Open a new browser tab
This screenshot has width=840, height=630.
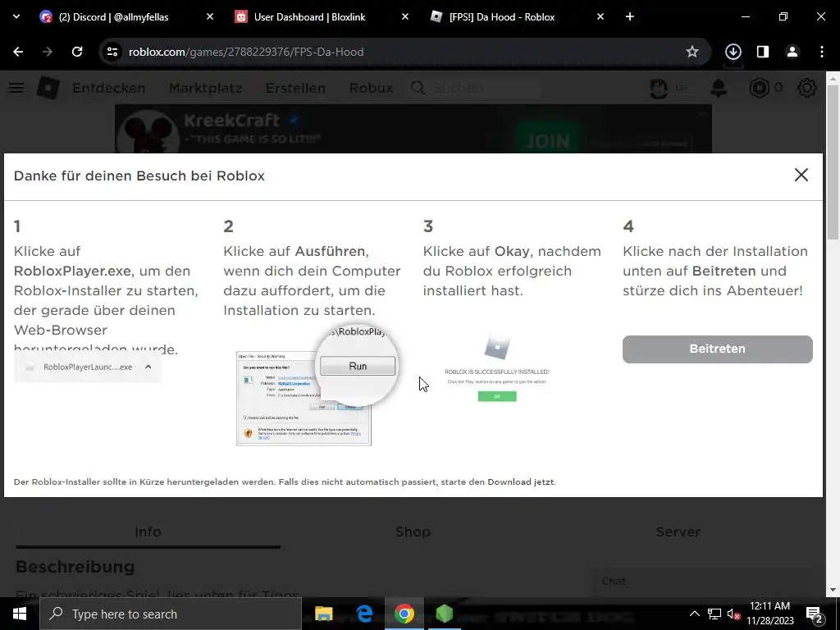[x=630, y=17]
